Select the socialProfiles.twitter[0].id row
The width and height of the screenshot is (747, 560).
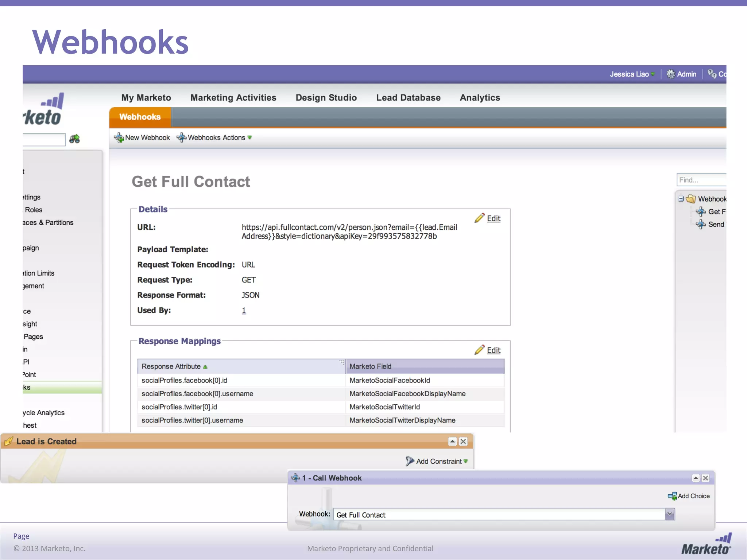(x=321, y=407)
